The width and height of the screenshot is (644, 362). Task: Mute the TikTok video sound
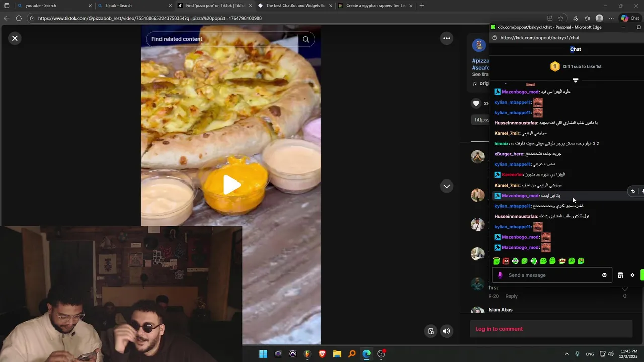pyautogui.click(x=446, y=331)
